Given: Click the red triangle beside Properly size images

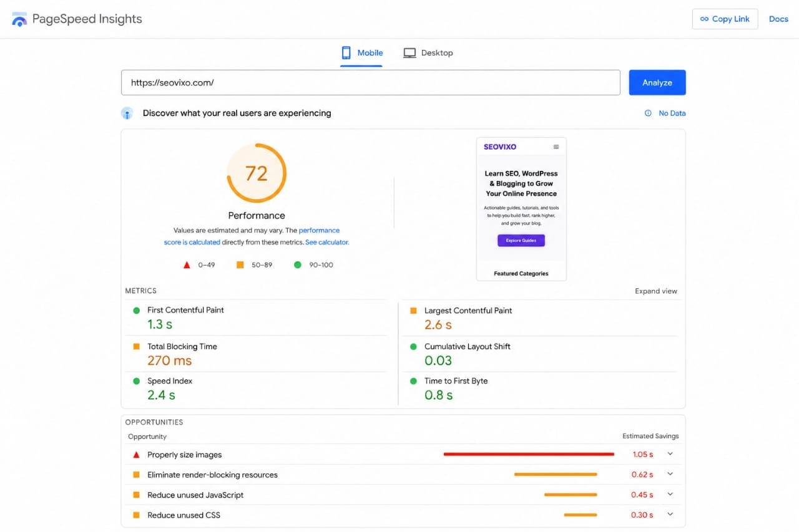Looking at the screenshot, I should coord(136,455).
